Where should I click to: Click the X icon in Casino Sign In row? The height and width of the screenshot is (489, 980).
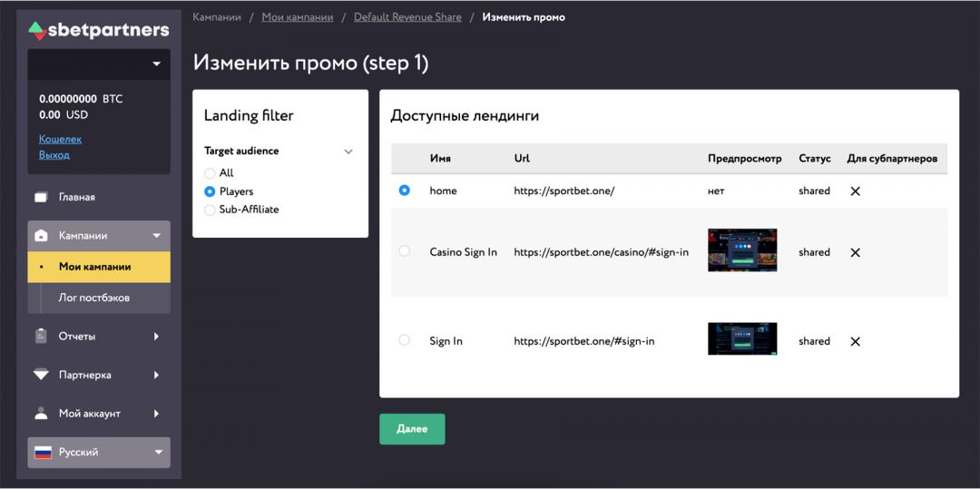click(856, 252)
